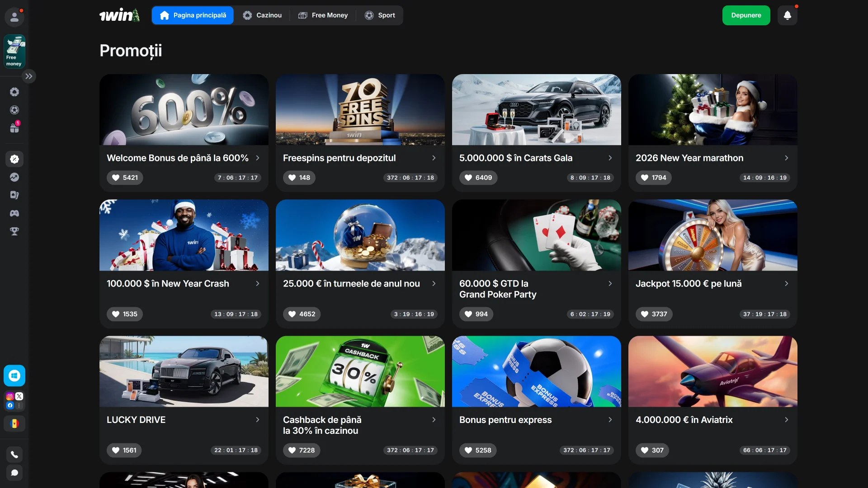Viewport: 868px width, 488px height.
Task: Switch to the Cazinou tab
Action: click(x=262, y=15)
